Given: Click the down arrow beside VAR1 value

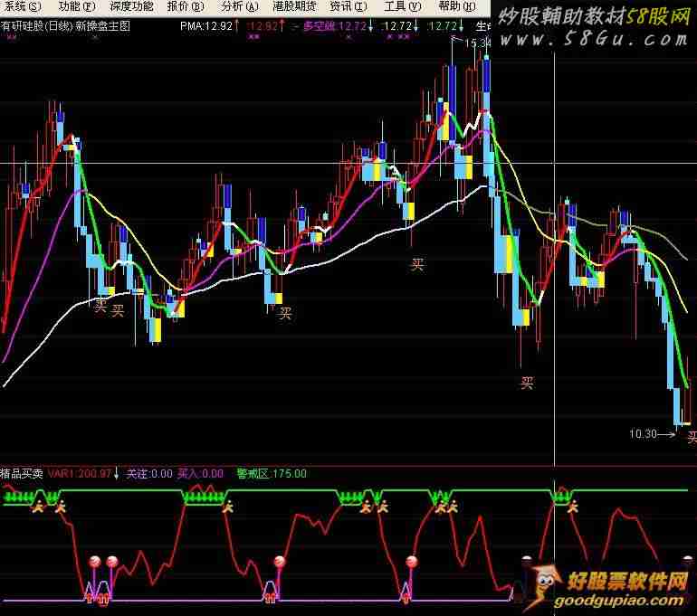Looking at the screenshot, I should (x=116, y=473).
